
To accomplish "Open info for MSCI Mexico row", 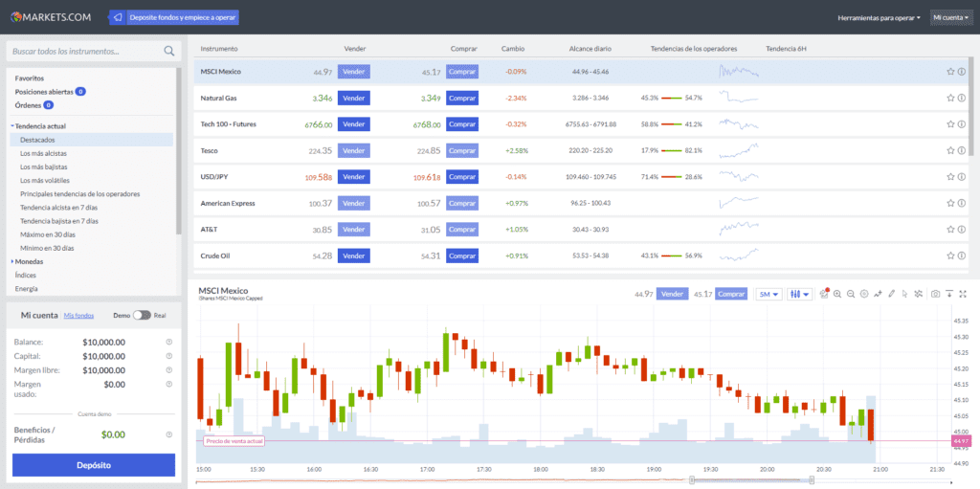I will [961, 71].
